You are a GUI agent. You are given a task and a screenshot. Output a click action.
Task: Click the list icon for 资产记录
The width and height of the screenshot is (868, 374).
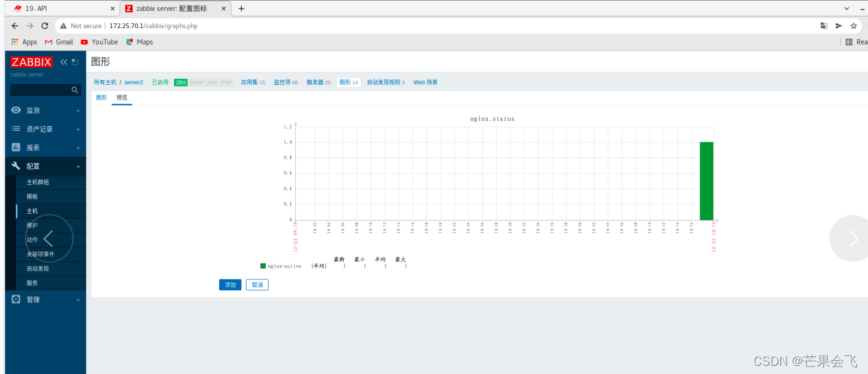coord(16,129)
